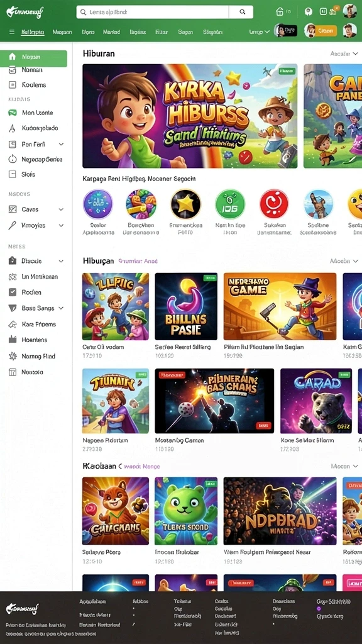Click the magnifier search button
The image size is (362, 644).
click(x=242, y=12)
